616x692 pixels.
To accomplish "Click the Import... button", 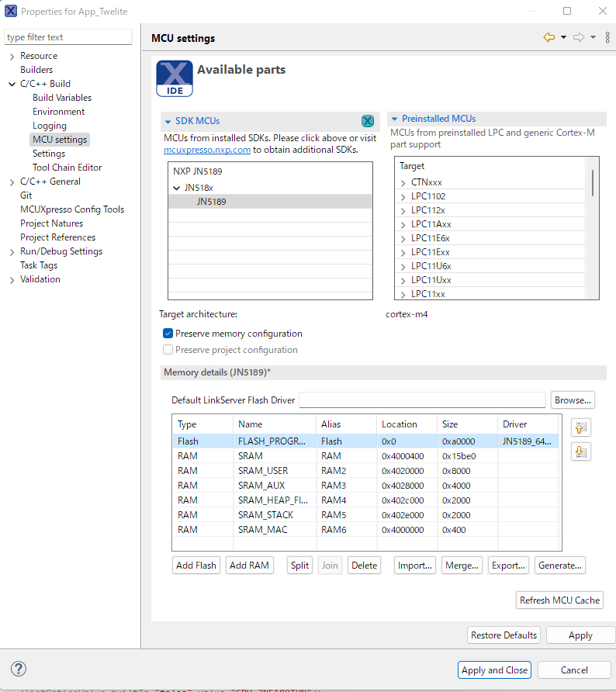I will coord(415,566).
